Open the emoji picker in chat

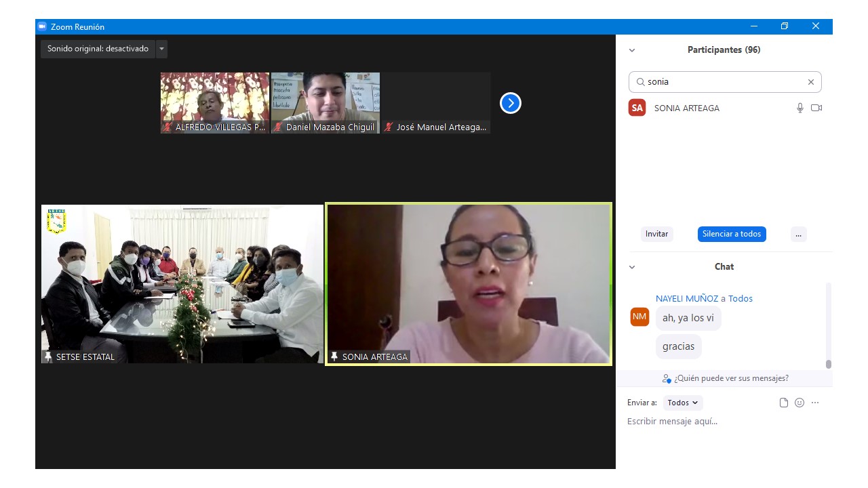[800, 403]
